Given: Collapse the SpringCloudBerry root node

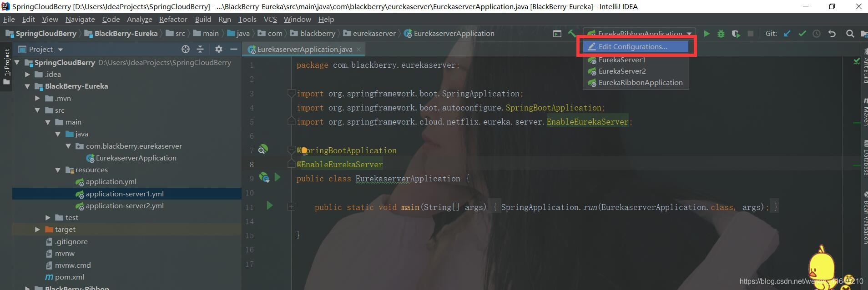Looking at the screenshot, I should point(17,62).
